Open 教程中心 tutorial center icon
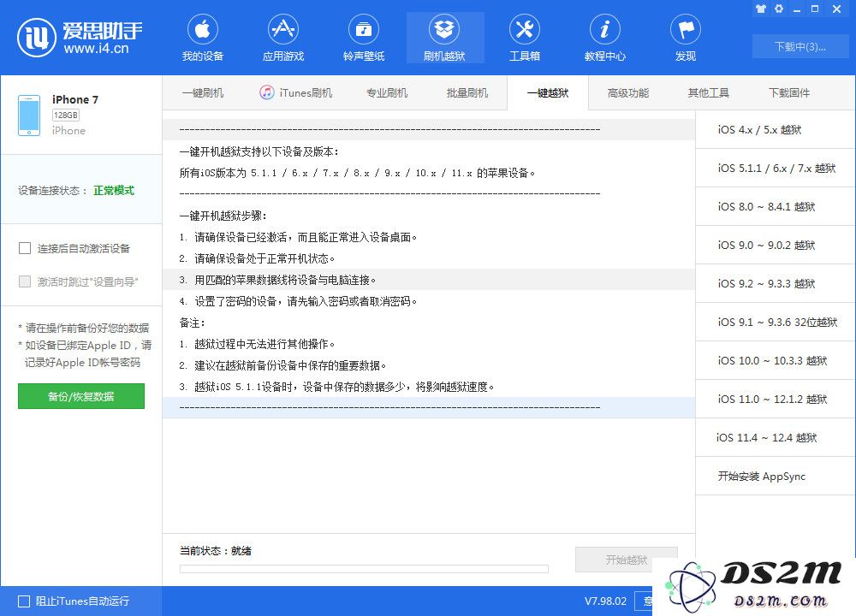The image size is (856, 616). tap(605, 38)
